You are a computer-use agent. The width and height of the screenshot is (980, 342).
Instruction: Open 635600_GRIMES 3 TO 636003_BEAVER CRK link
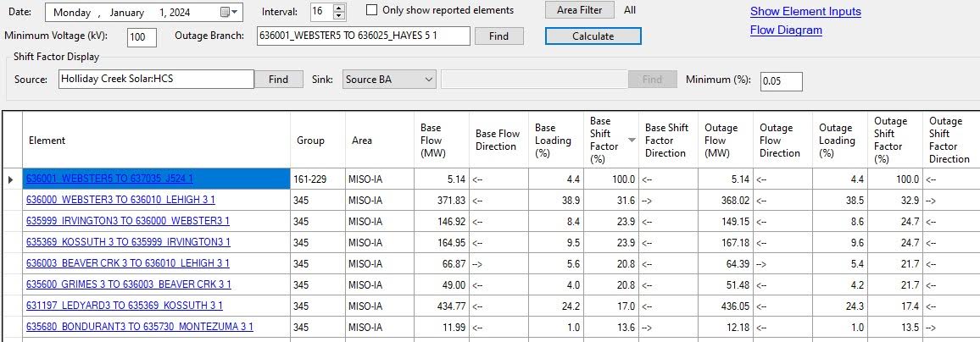click(x=129, y=284)
